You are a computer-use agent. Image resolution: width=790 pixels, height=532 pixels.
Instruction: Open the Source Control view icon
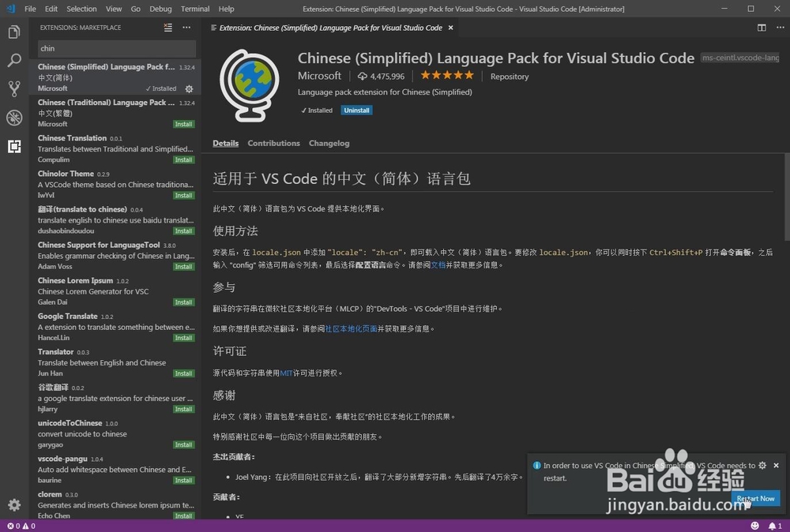(x=14, y=89)
